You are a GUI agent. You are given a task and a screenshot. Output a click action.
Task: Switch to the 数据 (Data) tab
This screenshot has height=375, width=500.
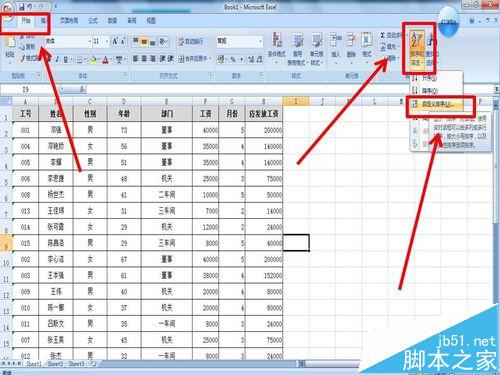click(x=112, y=21)
